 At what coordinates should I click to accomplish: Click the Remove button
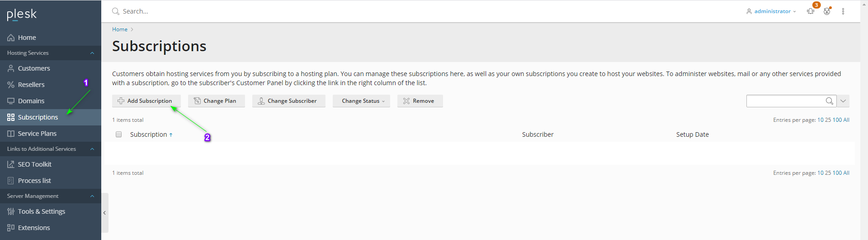(420, 101)
